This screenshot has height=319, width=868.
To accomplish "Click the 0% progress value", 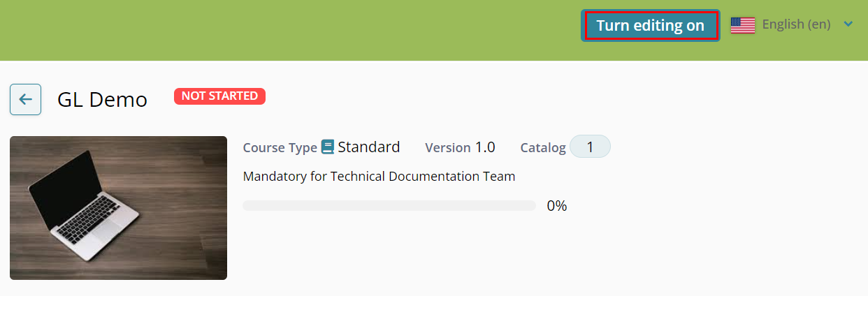I will click(x=556, y=206).
